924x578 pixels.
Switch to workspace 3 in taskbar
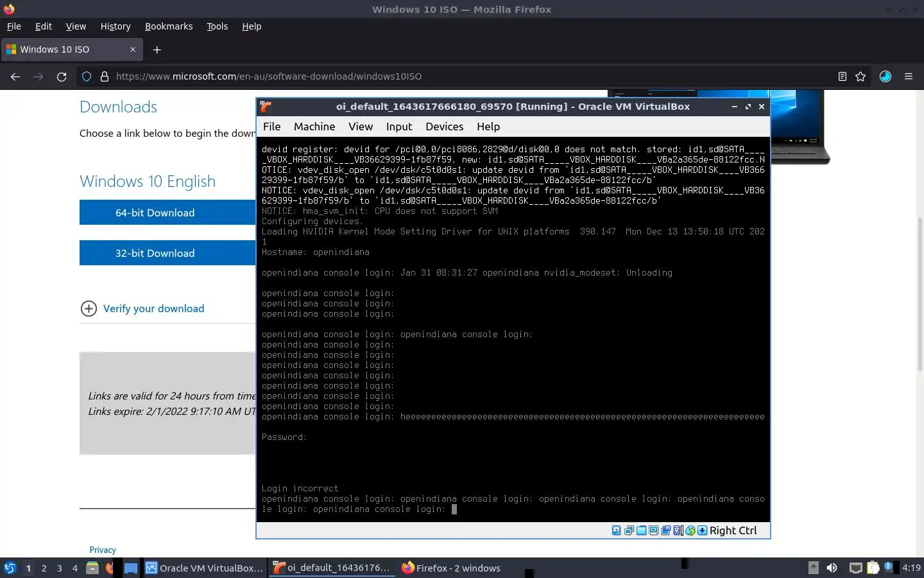tap(60, 568)
